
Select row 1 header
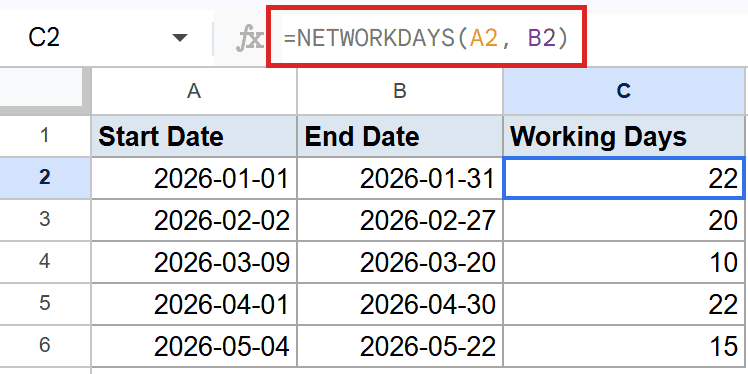tap(45, 136)
